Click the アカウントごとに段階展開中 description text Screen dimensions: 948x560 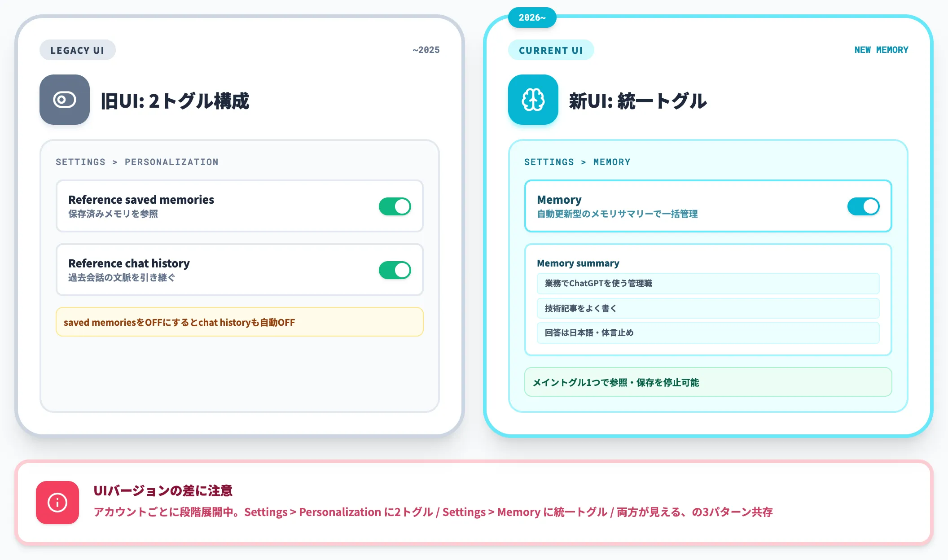pyautogui.click(x=433, y=512)
